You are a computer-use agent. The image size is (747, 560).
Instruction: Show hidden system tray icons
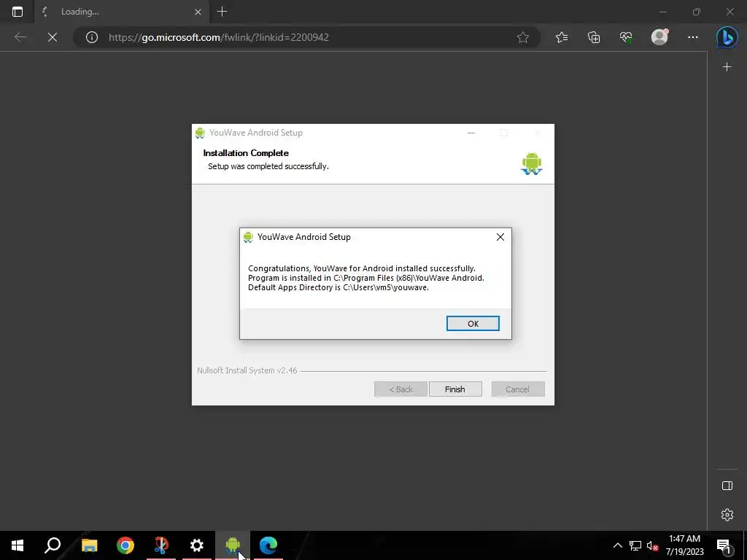pyautogui.click(x=617, y=545)
